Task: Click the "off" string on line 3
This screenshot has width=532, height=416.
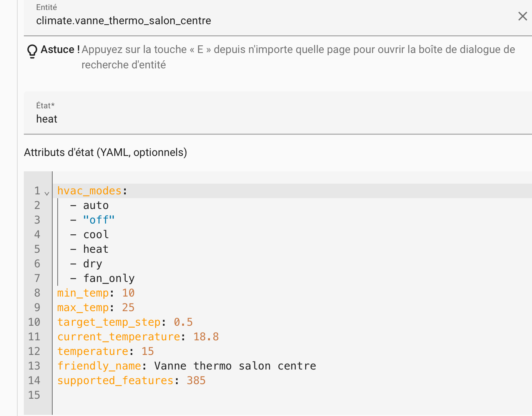Action: [x=99, y=220]
